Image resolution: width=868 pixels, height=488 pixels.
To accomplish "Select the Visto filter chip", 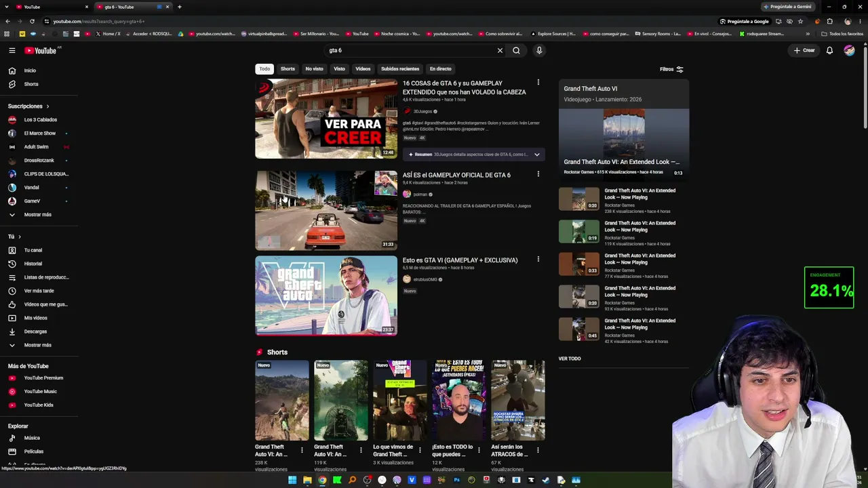I will pos(339,68).
